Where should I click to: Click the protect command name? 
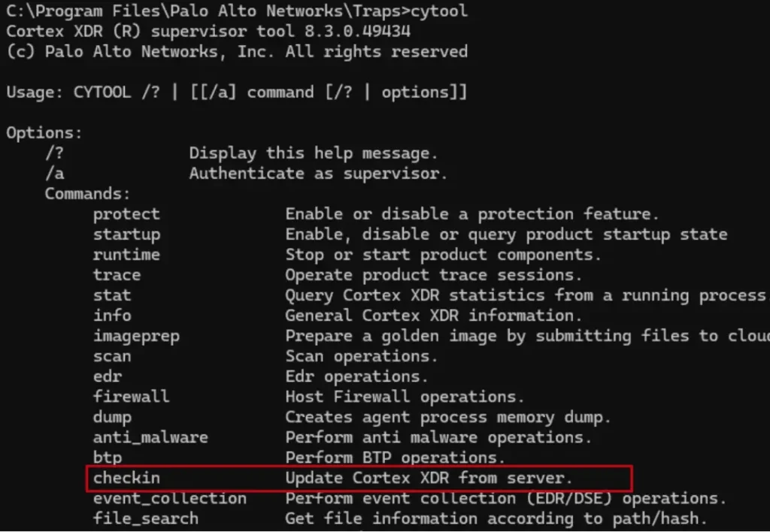pyautogui.click(x=126, y=214)
